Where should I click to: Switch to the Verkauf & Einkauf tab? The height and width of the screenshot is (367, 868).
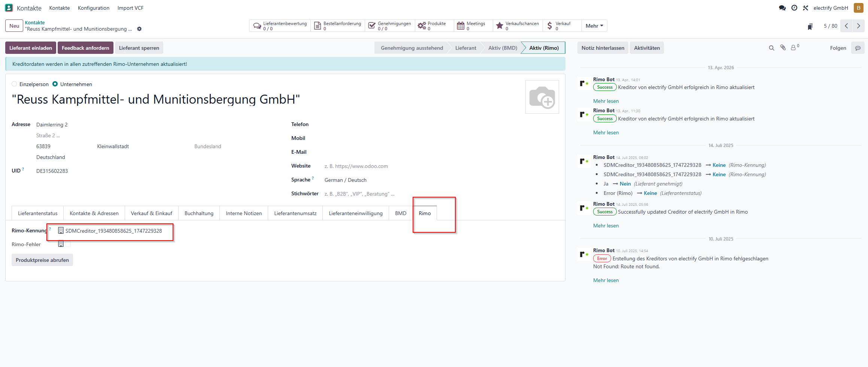click(152, 213)
